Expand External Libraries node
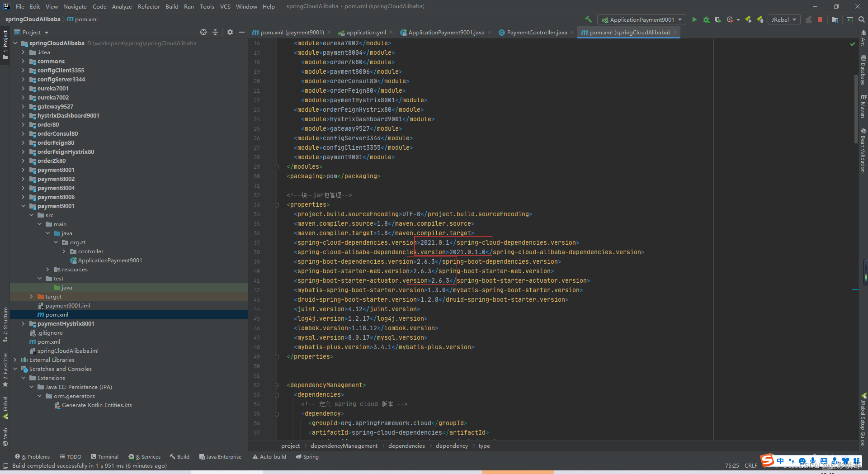The image size is (868, 474). 15,360
